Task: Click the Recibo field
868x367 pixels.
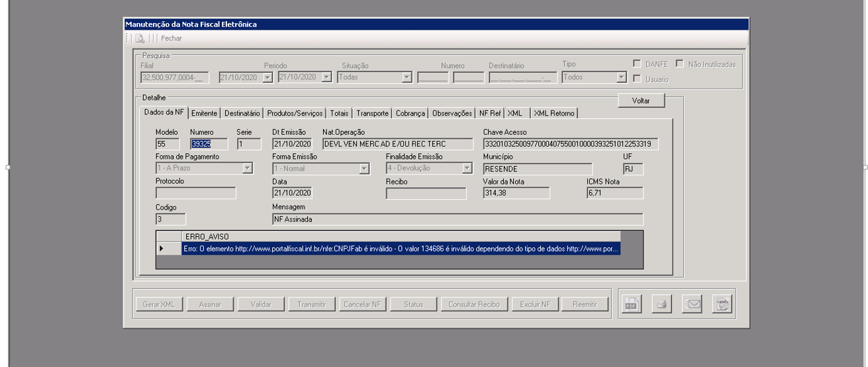Action: coord(426,193)
